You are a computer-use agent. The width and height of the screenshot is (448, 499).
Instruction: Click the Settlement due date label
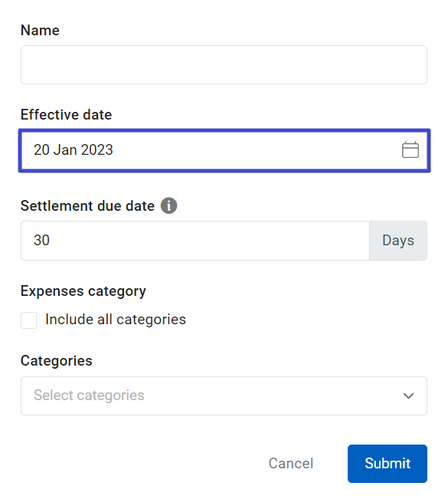click(87, 206)
